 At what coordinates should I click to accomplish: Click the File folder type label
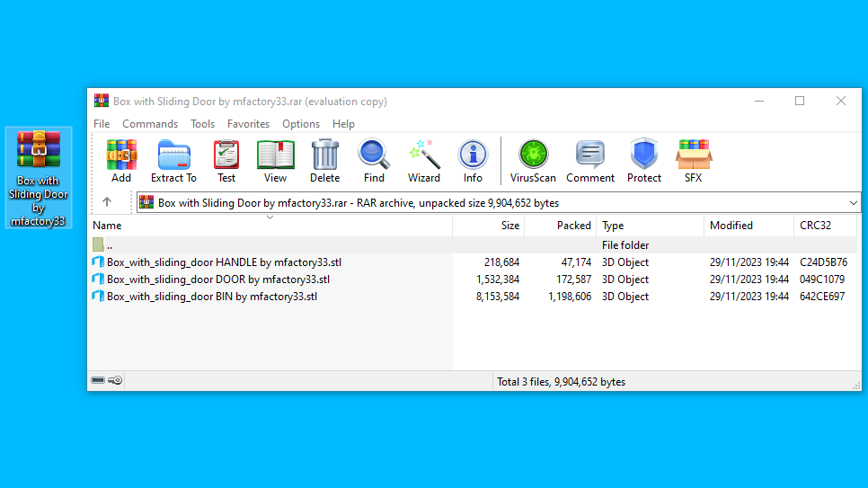click(x=625, y=244)
